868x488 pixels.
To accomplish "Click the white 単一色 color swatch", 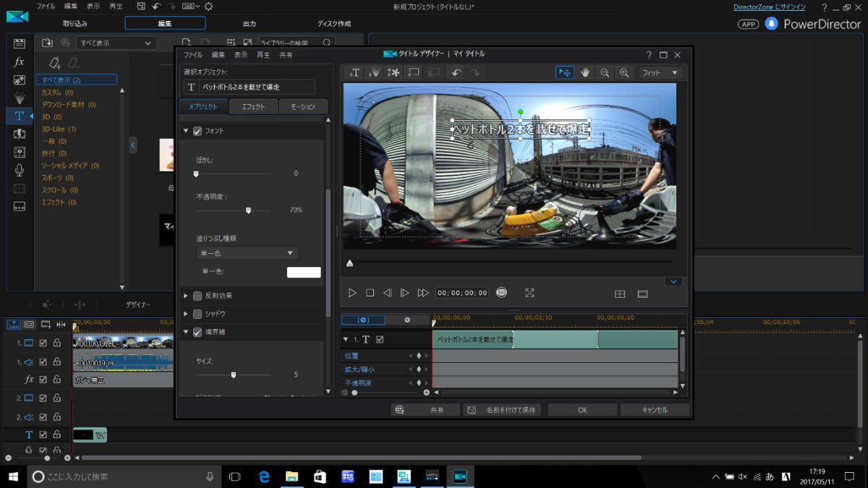I will (304, 272).
